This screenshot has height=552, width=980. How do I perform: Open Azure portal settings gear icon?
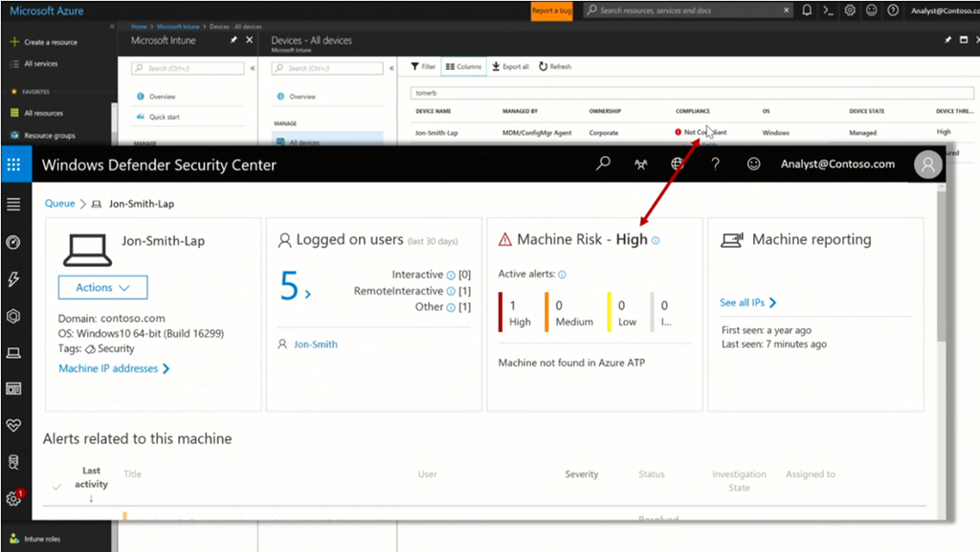pyautogui.click(x=850, y=10)
